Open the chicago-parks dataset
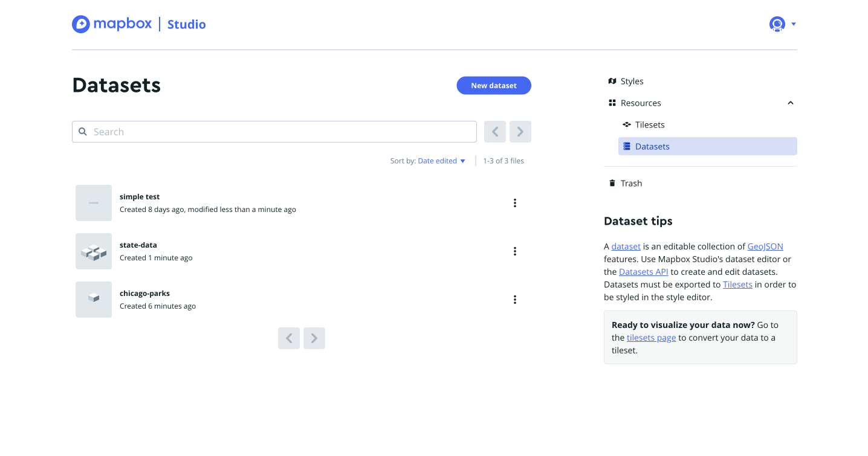Screen dimensions: 868x456 pos(144,294)
